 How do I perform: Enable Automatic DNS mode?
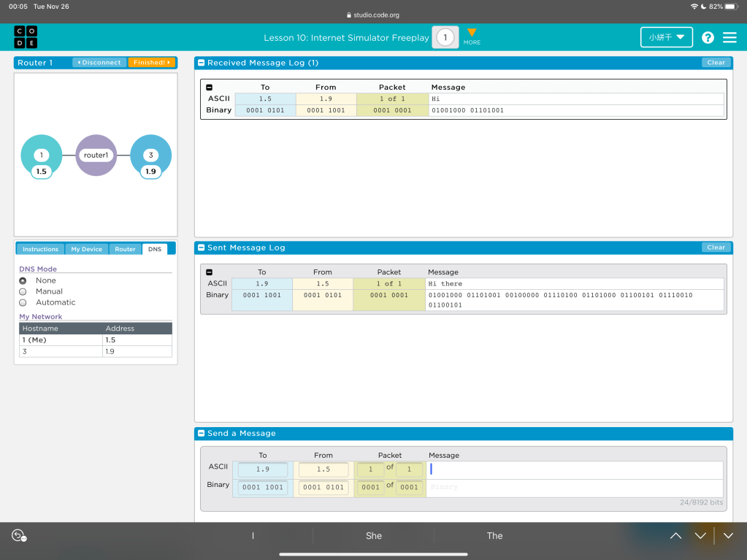(23, 302)
